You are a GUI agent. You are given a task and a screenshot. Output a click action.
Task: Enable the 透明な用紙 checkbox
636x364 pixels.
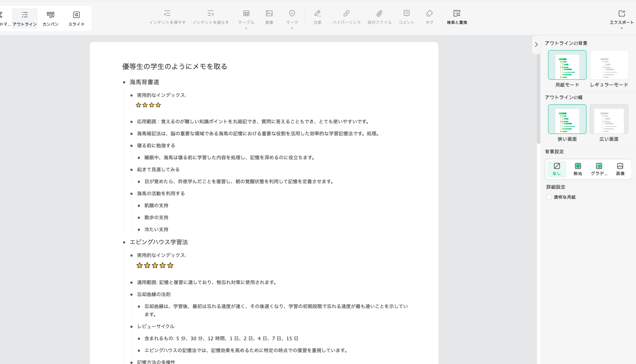(549, 197)
